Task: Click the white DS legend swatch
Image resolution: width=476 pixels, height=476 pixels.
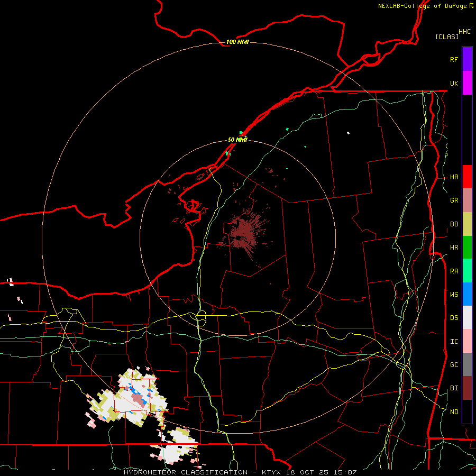Action: click(x=467, y=317)
